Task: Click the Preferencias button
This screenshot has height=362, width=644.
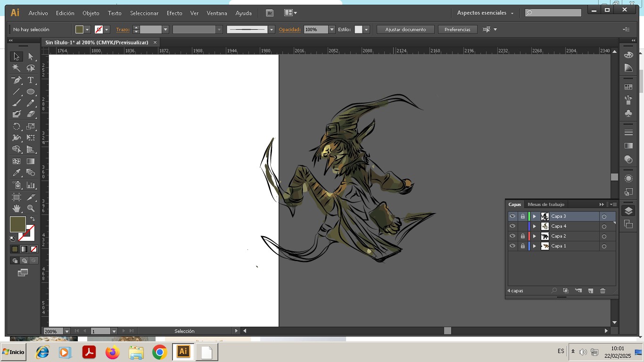Action: point(457,29)
